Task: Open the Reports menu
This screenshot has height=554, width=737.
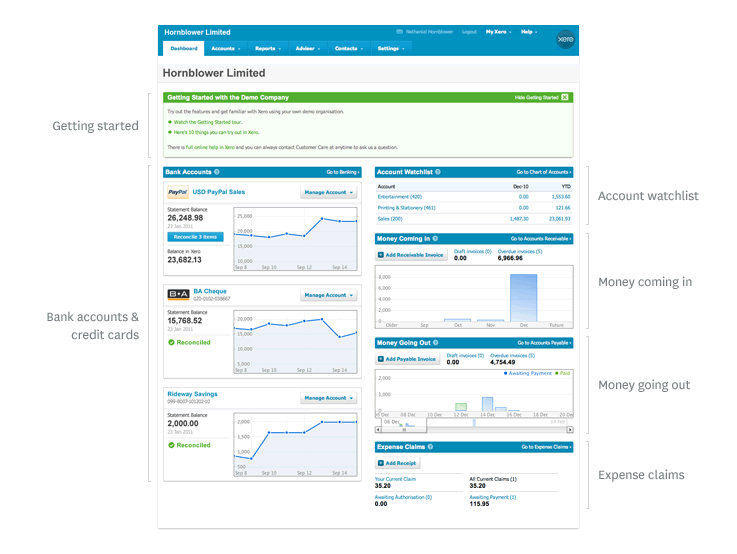Action: point(267,48)
